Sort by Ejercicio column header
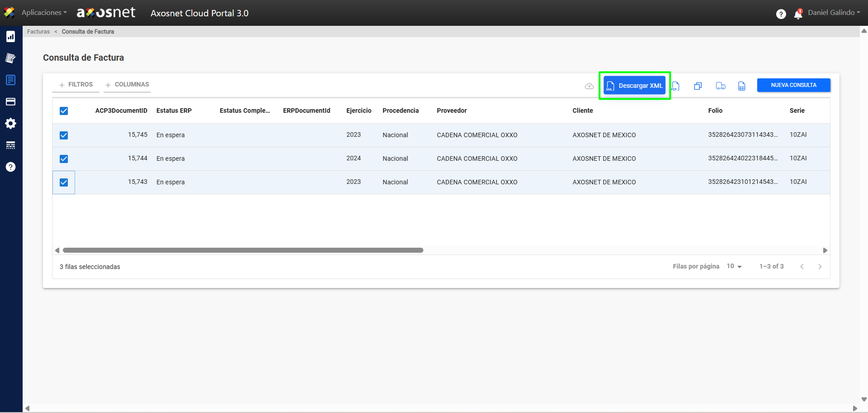 [x=359, y=110]
